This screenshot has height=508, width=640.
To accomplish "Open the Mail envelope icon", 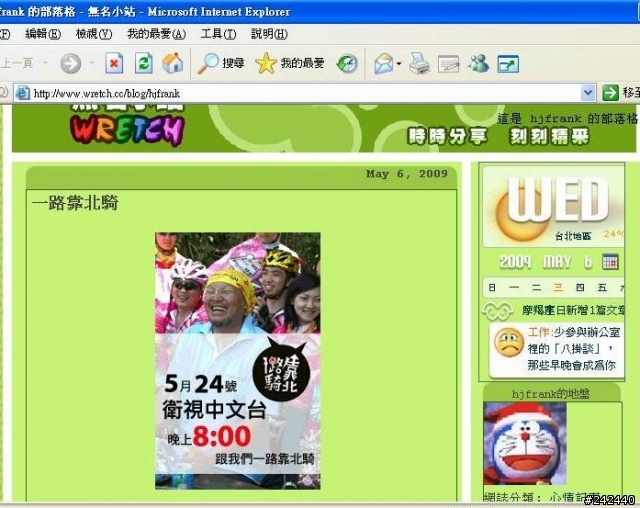I will tap(384, 64).
